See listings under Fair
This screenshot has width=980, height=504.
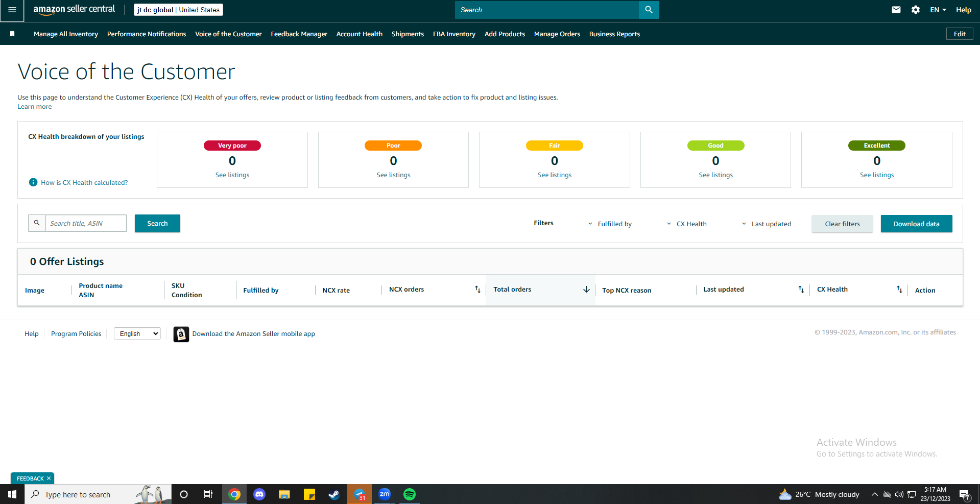[x=555, y=175]
